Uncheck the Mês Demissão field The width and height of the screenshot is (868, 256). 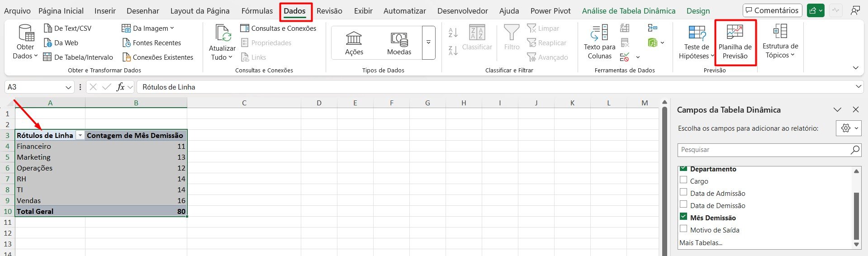click(x=683, y=217)
